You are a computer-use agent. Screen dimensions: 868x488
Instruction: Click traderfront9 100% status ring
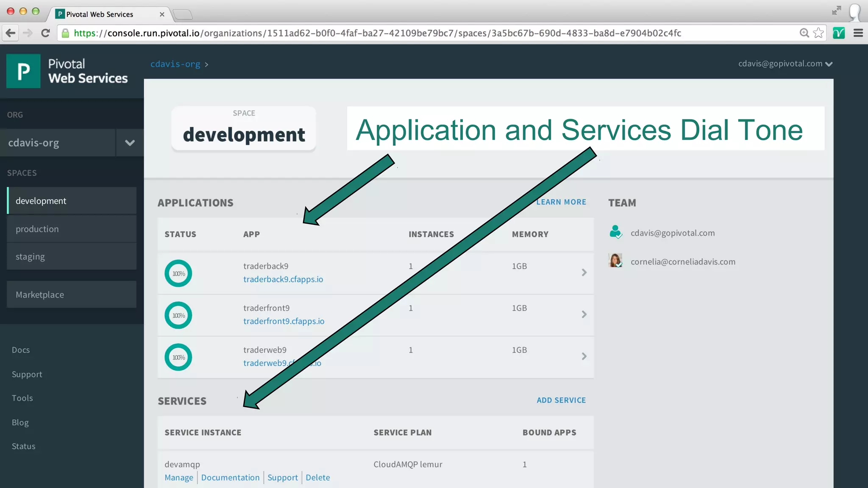pyautogui.click(x=178, y=315)
